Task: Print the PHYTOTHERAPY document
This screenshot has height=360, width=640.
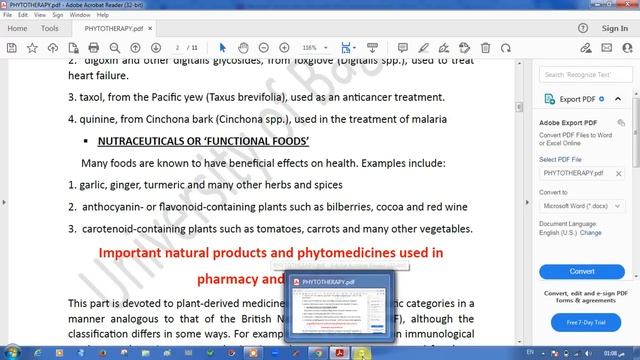Action: (94, 48)
